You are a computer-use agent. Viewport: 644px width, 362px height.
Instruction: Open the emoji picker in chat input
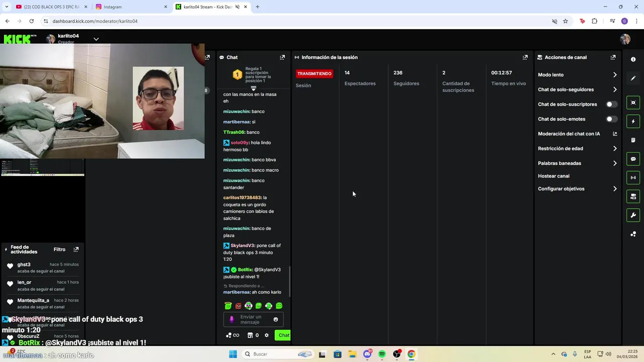(x=276, y=319)
